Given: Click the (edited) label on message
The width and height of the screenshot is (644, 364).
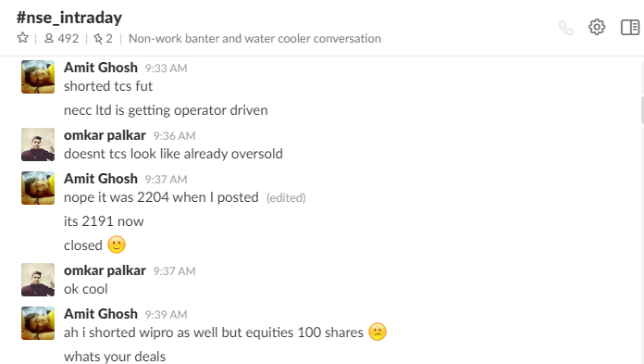Looking at the screenshot, I should (286, 198).
